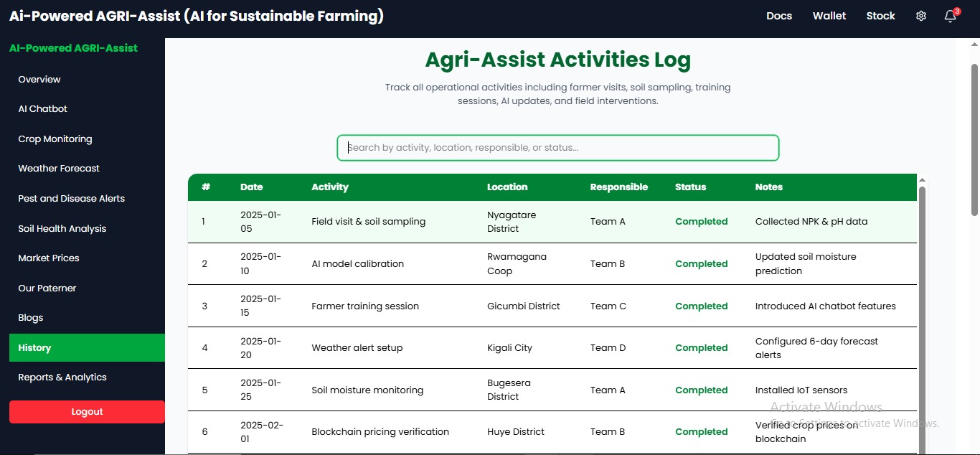Select the AI model calibration activity
980x455 pixels.
click(358, 264)
